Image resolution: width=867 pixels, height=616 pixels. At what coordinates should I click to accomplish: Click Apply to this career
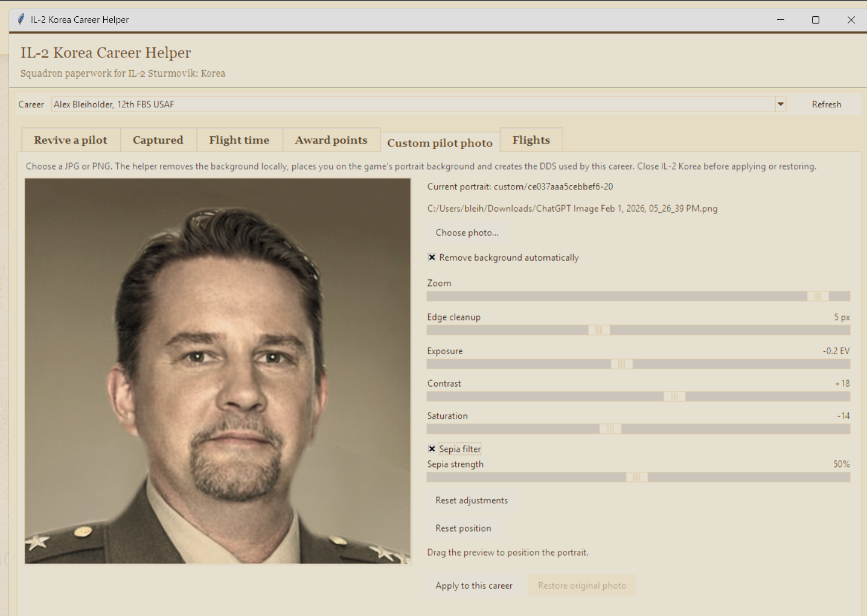pos(474,586)
